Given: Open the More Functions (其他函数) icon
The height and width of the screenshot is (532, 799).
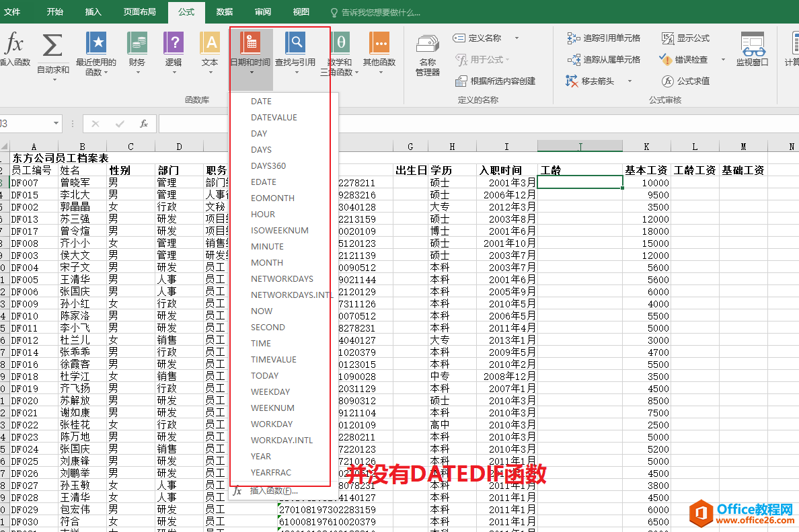Looking at the screenshot, I should pos(379,43).
